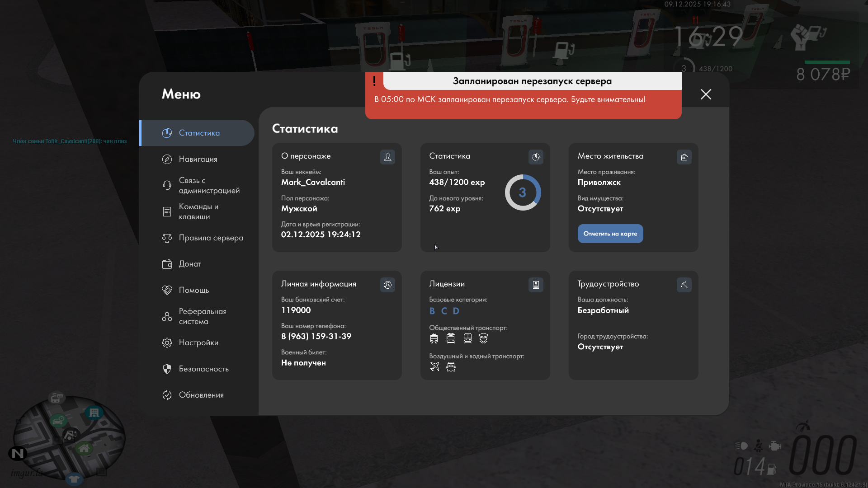
Task: Click the level 3 experience progress ring
Action: pyautogui.click(x=523, y=192)
